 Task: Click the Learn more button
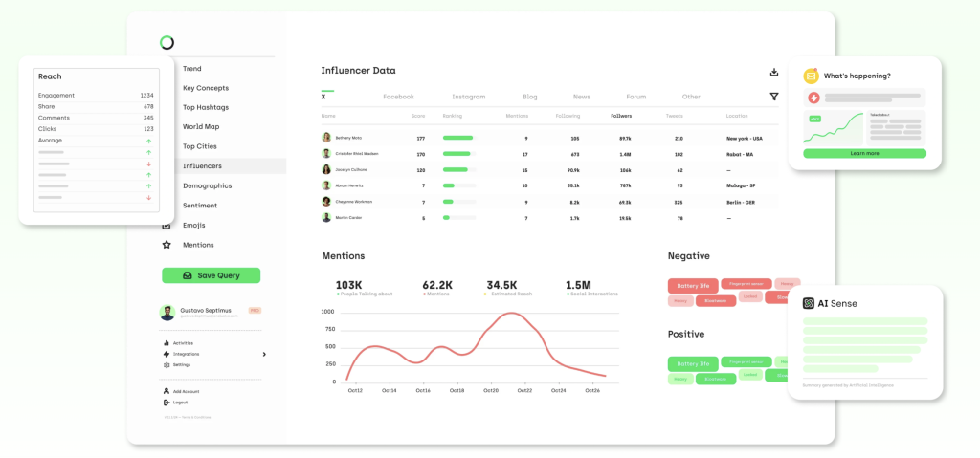coord(864,153)
